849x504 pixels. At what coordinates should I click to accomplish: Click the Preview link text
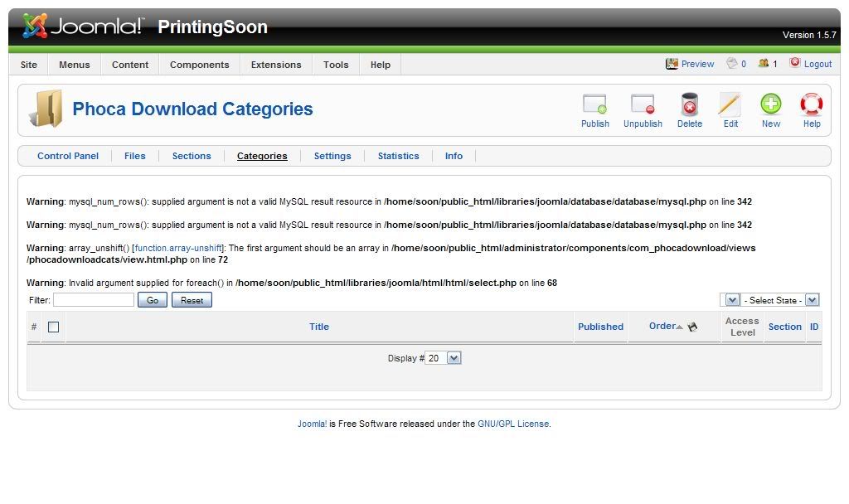click(697, 64)
